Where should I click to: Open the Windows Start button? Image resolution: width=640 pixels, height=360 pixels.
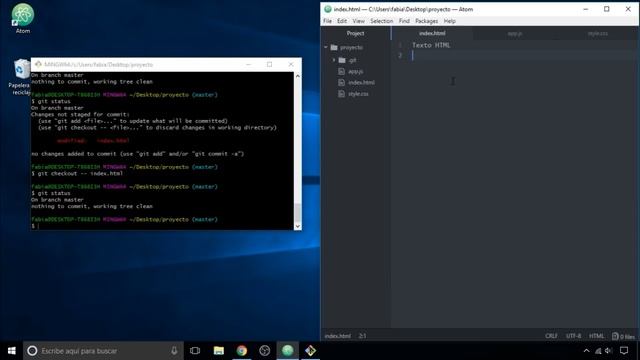11,351
